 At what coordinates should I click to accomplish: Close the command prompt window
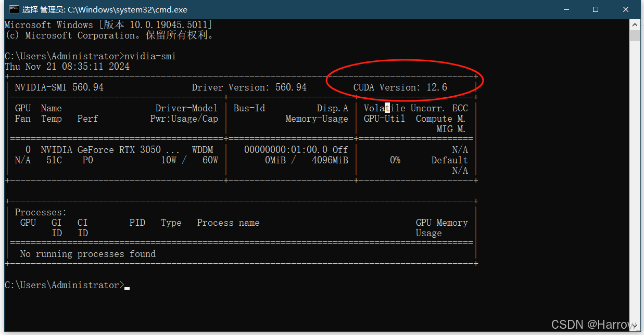pyautogui.click(x=626, y=9)
